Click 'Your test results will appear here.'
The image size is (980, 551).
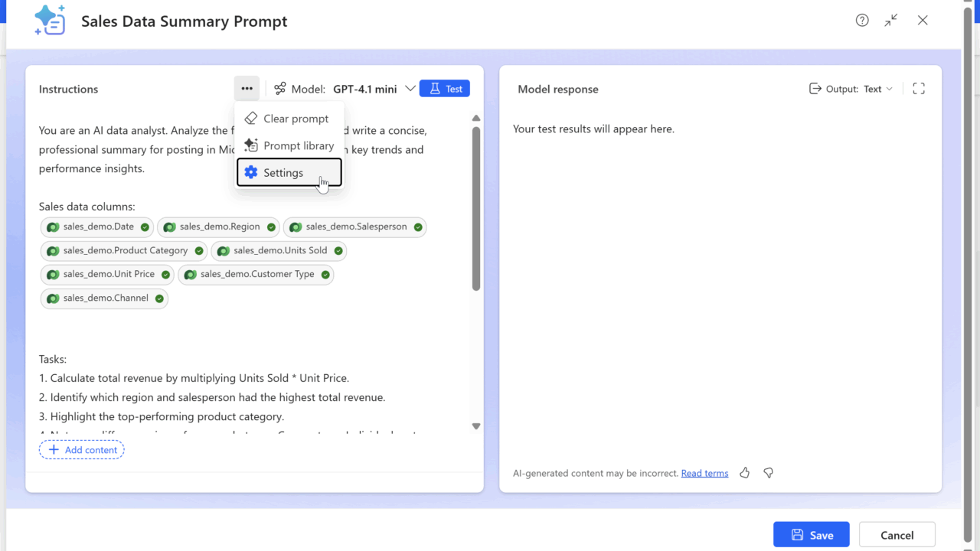tap(594, 129)
